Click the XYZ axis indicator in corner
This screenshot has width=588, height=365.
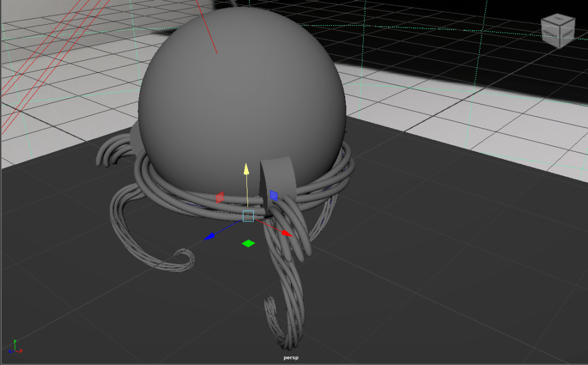(15, 345)
